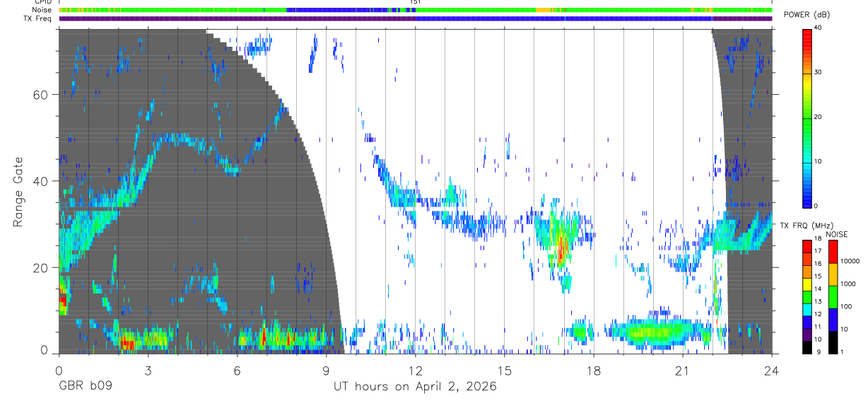This screenshot has width=868, height=401.
Task: Click the purple TX Freq status strip
Action: click(416, 18)
